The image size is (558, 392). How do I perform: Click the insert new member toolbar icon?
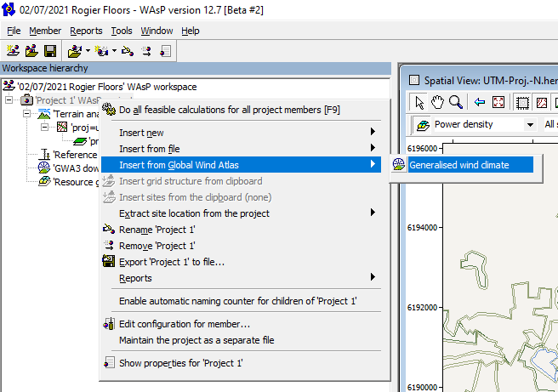(101, 51)
